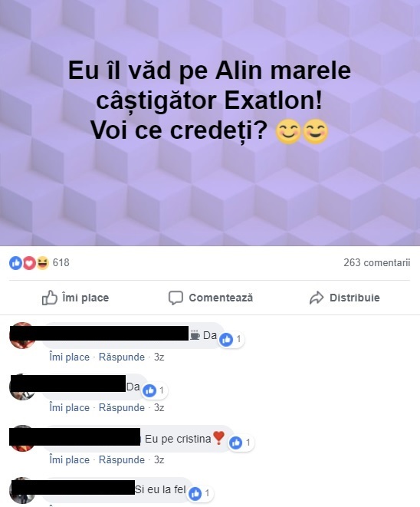Click Îmi place under 'Eu pe cristina' comment
The image size is (420, 507).
[x=70, y=459]
